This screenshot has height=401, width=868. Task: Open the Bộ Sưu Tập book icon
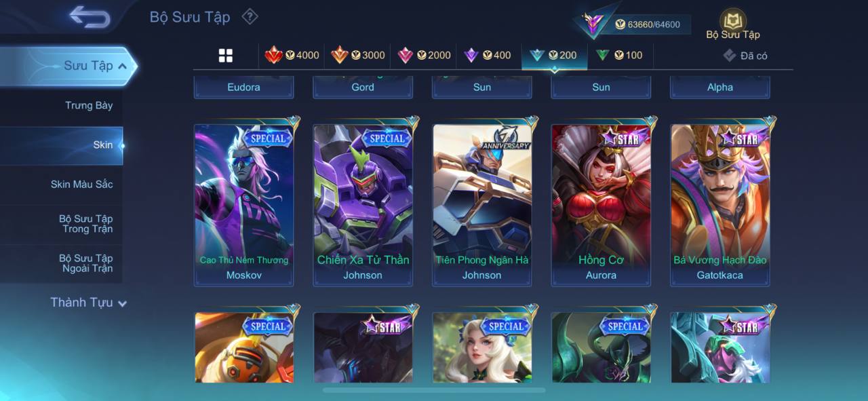732,24
